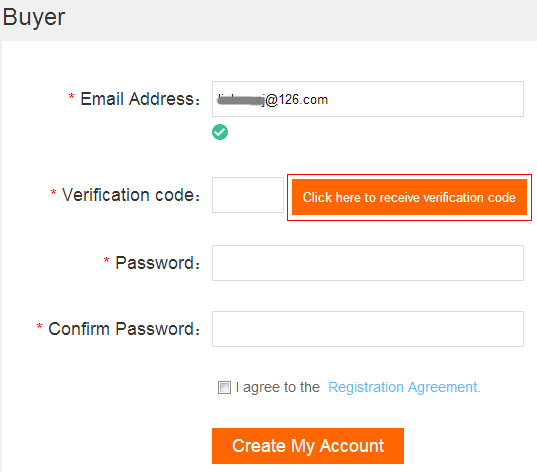The height and width of the screenshot is (472, 537).
Task: Click the green checkmark validation icon
Action: [220, 132]
